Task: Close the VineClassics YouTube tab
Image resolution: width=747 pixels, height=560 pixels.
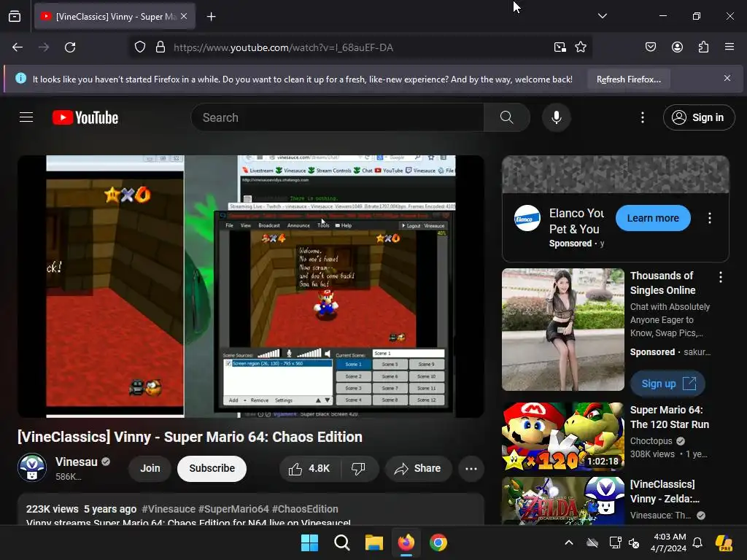Action: (x=184, y=16)
